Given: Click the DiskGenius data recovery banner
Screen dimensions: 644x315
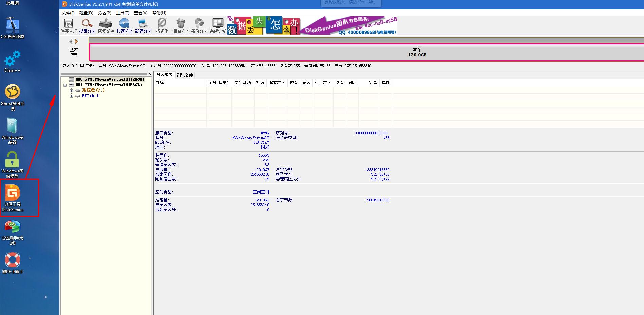Looking at the screenshot, I should [x=312, y=25].
